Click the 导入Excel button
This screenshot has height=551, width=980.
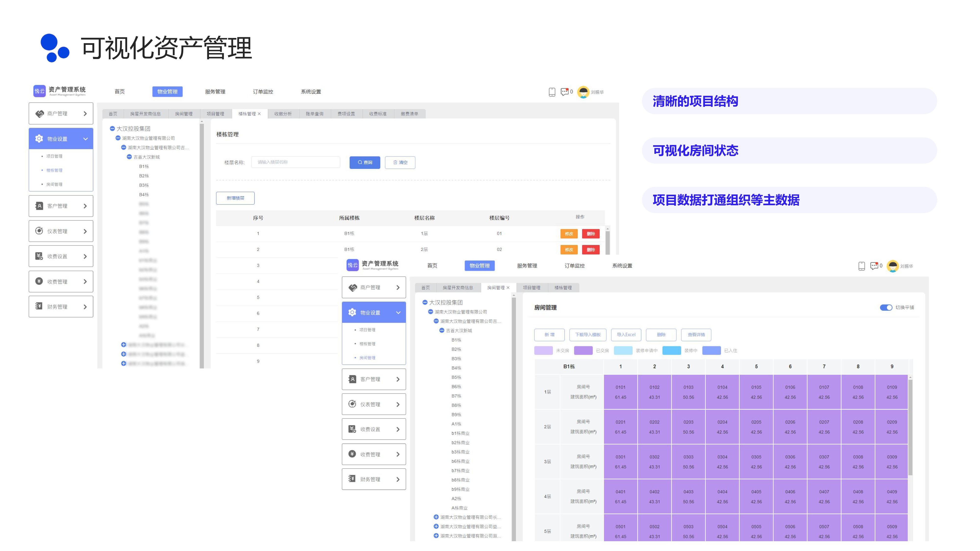click(x=626, y=335)
